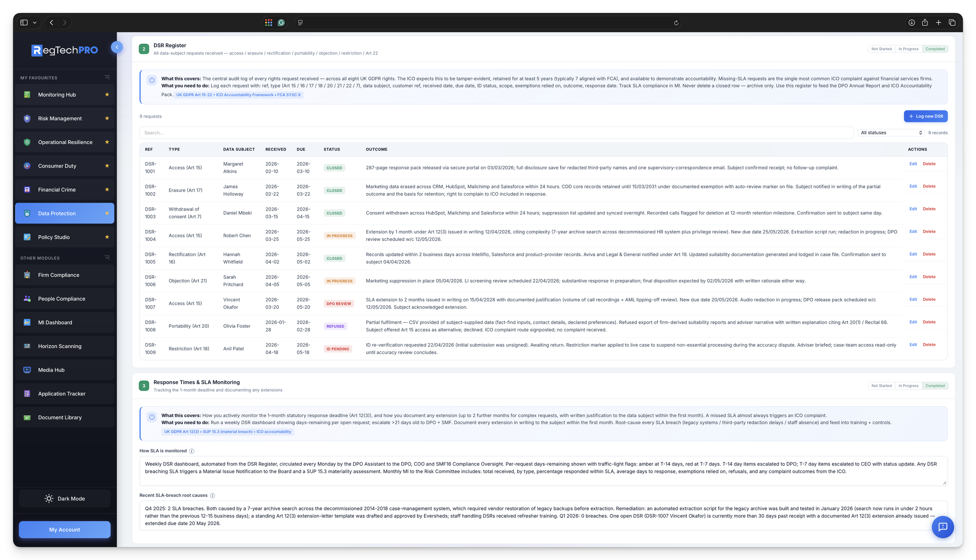Set DSR Register status to Completed
Screen dimensions: 976x560
click(x=935, y=49)
